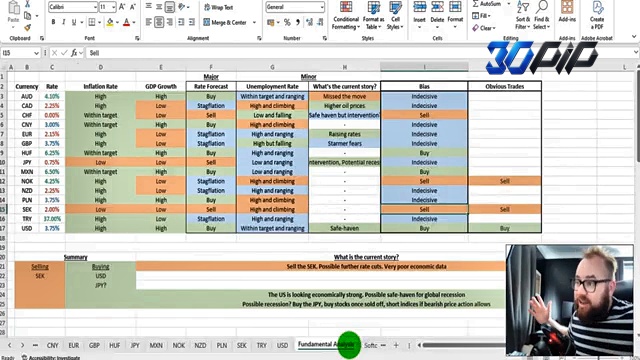The image size is (640, 360).
Task: Open Find & Select menu
Action: click(542, 16)
